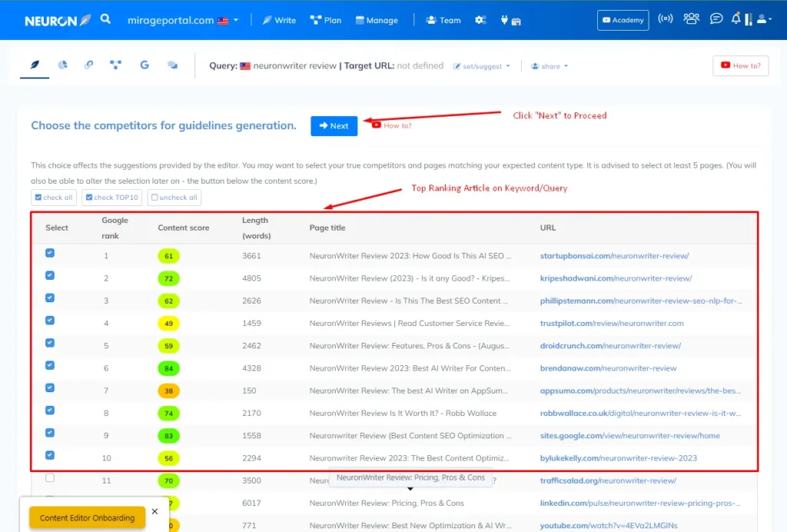Open the phillipstemann.com URL link
Image resolution: width=787 pixels, height=532 pixels.
pos(641,301)
